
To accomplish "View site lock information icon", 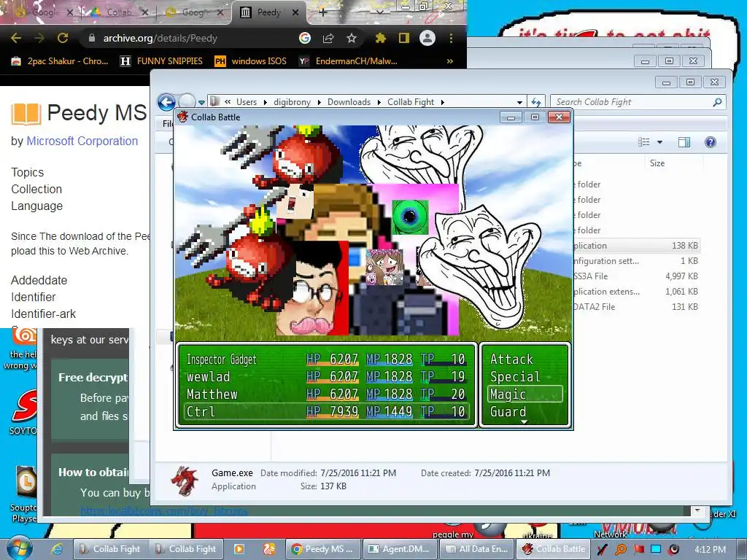I will (x=91, y=38).
